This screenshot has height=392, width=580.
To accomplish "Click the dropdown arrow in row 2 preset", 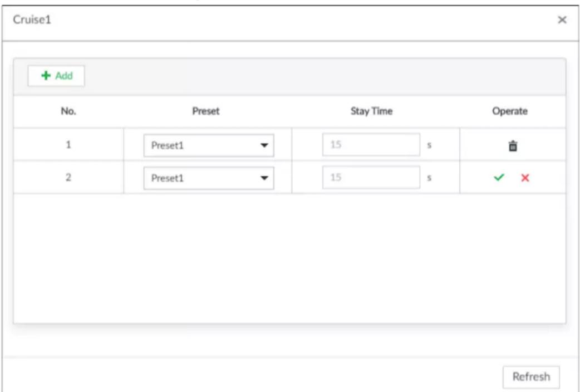I will tap(264, 178).
